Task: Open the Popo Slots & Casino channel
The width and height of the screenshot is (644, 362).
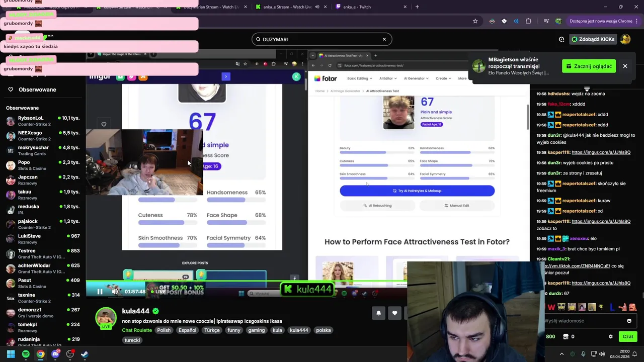Action: pos(43,165)
